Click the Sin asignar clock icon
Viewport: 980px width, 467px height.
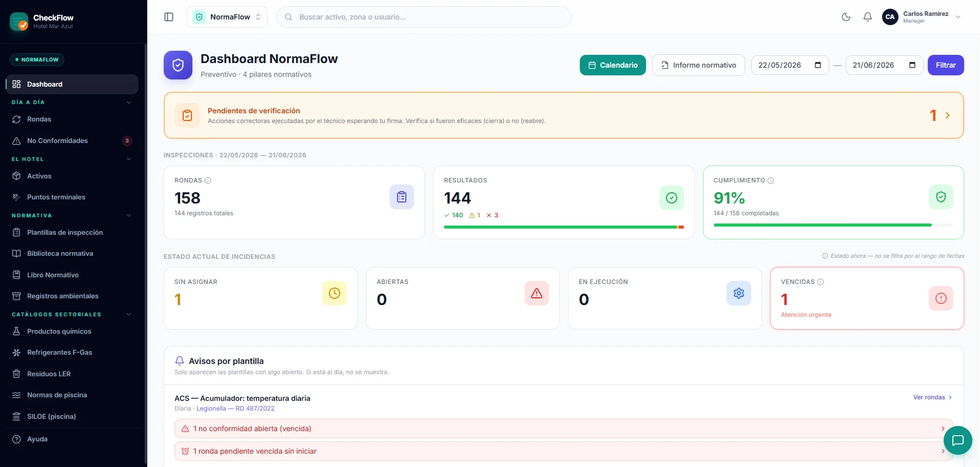click(x=335, y=293)
